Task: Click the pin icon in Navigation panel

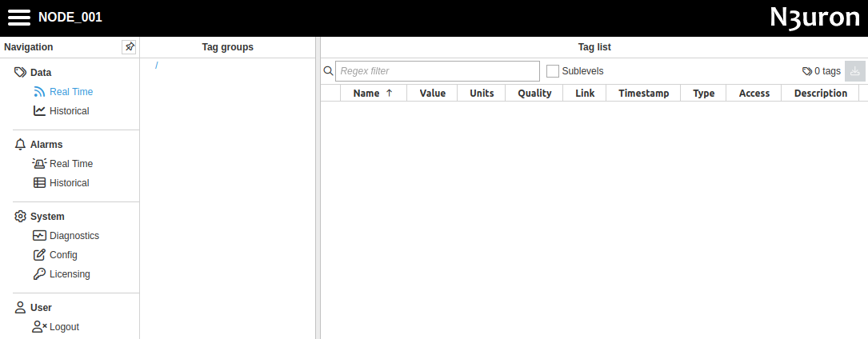Action: [x=129, y=47]
